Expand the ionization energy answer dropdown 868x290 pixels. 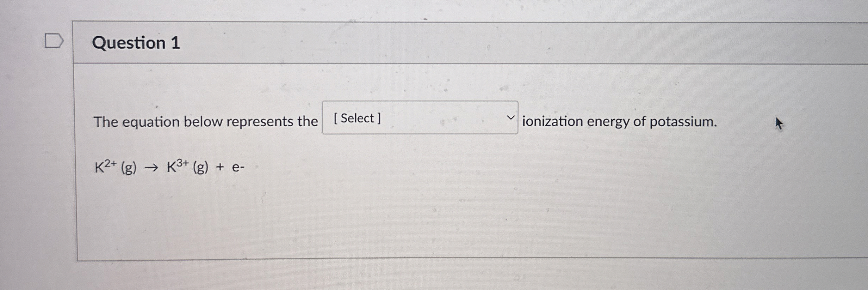(419, 118)
